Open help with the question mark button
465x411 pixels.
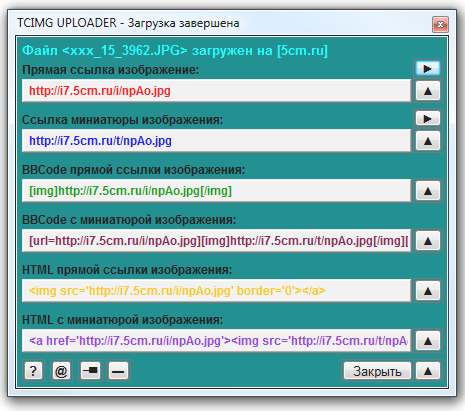33,371
